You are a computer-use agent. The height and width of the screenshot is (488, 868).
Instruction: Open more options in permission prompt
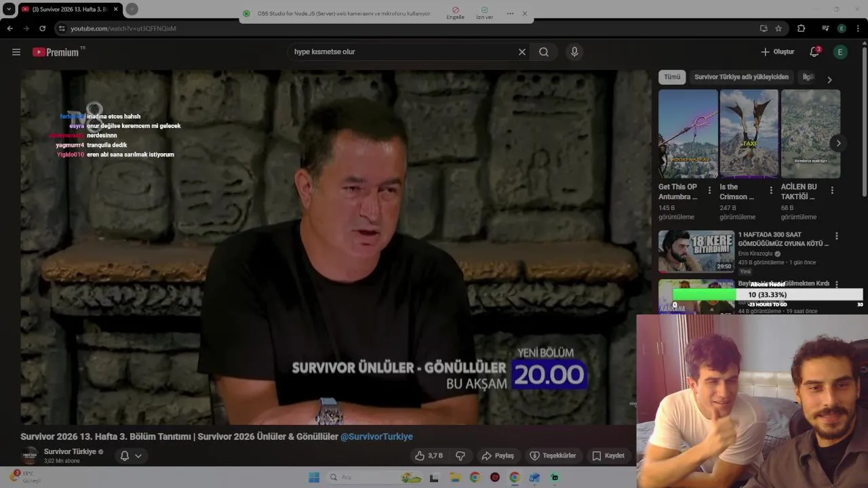point(510,14)
